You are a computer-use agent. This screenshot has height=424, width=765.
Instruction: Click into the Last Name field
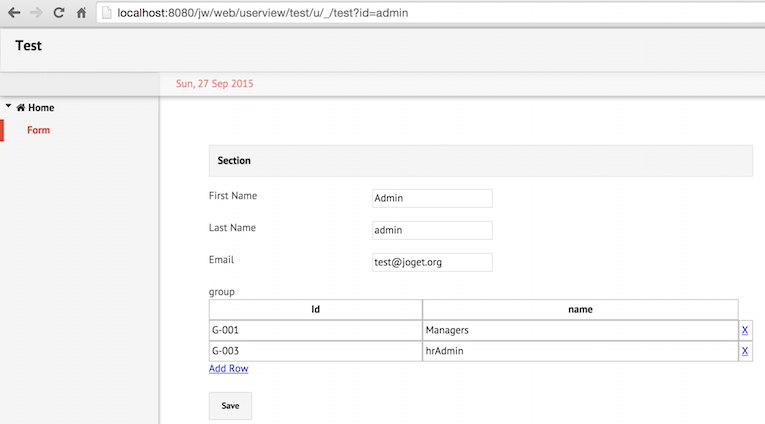(431, 230)
